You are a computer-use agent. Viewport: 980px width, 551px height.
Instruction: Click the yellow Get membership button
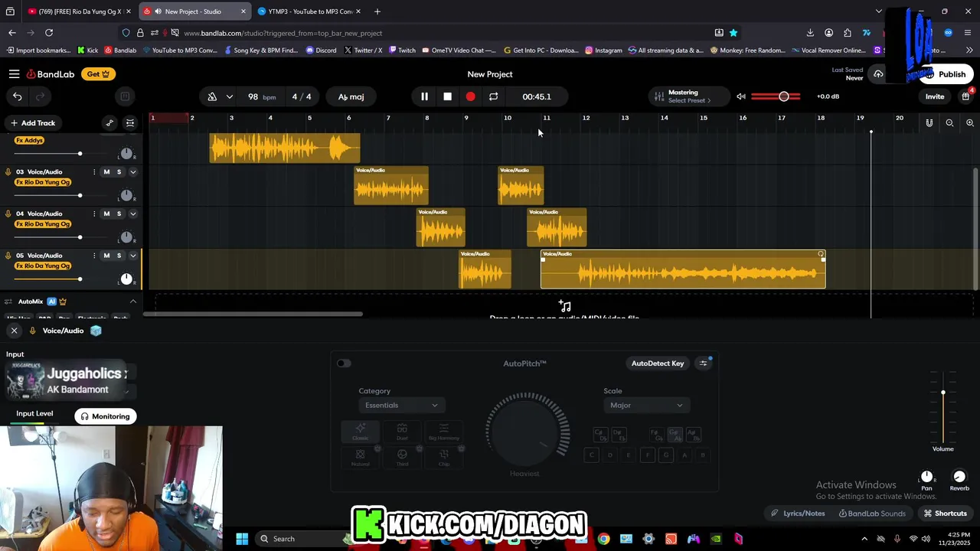(98, 74)
